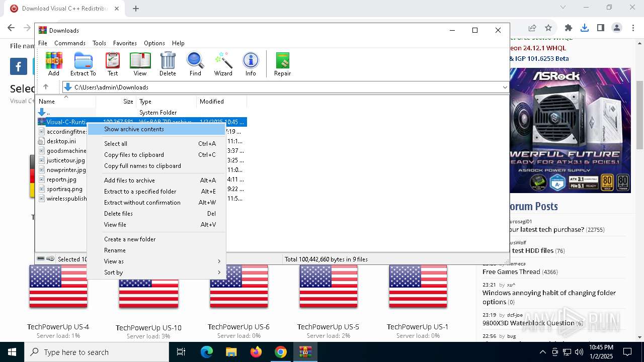This screenshot has width=644, height=362.
Task: Open File Explorer from taskbar
Action: 231,352
